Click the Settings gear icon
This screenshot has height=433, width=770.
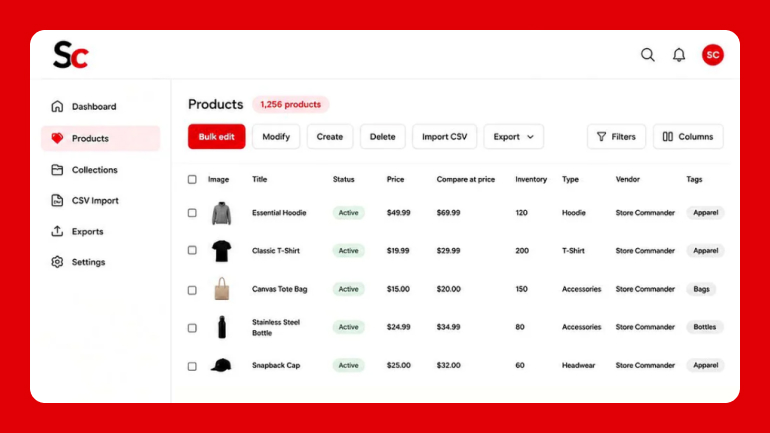57,262
